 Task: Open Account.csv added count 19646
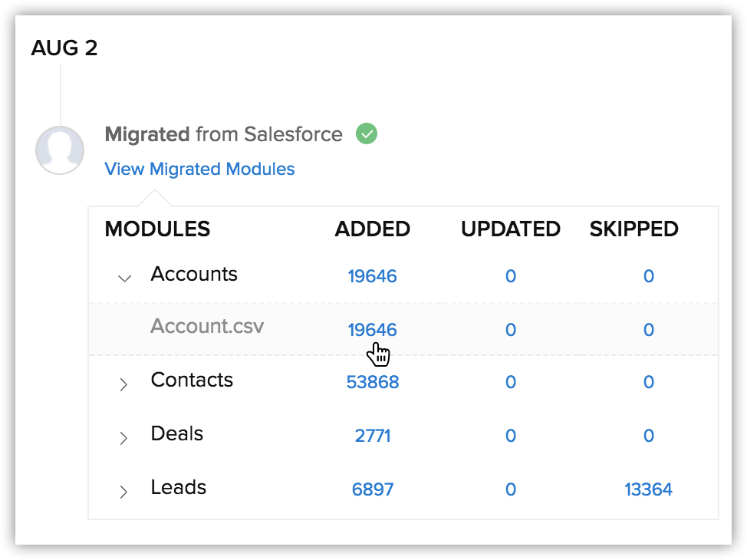click(372, 330)
